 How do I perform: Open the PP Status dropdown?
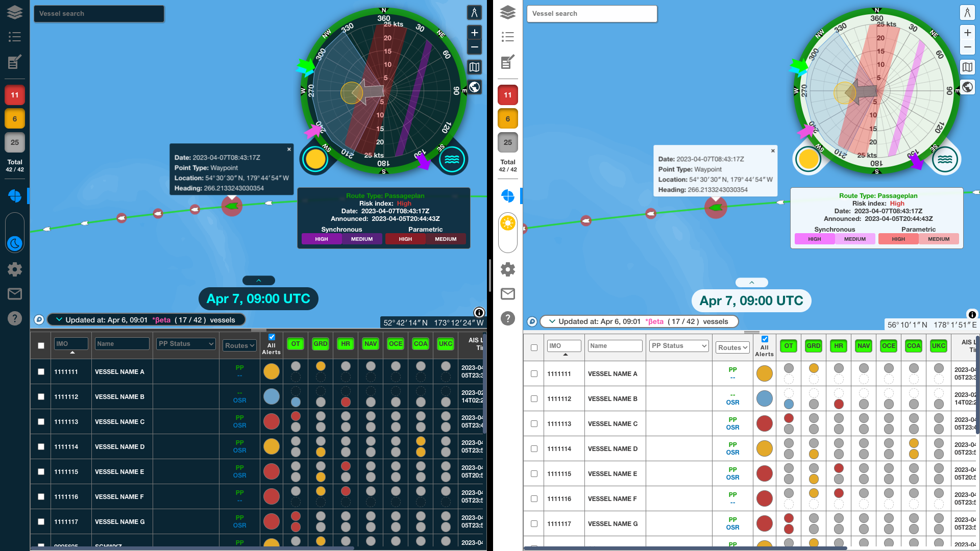(185, 344)
